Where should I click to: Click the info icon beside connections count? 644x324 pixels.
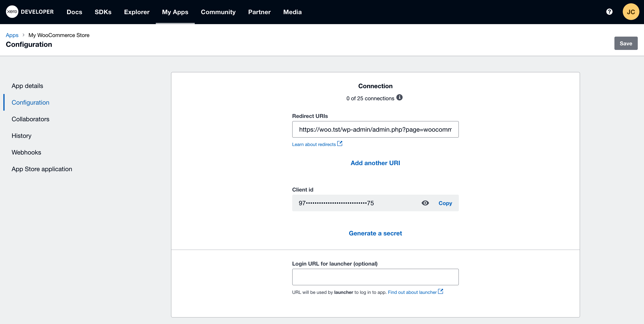(x=399, y=97)
